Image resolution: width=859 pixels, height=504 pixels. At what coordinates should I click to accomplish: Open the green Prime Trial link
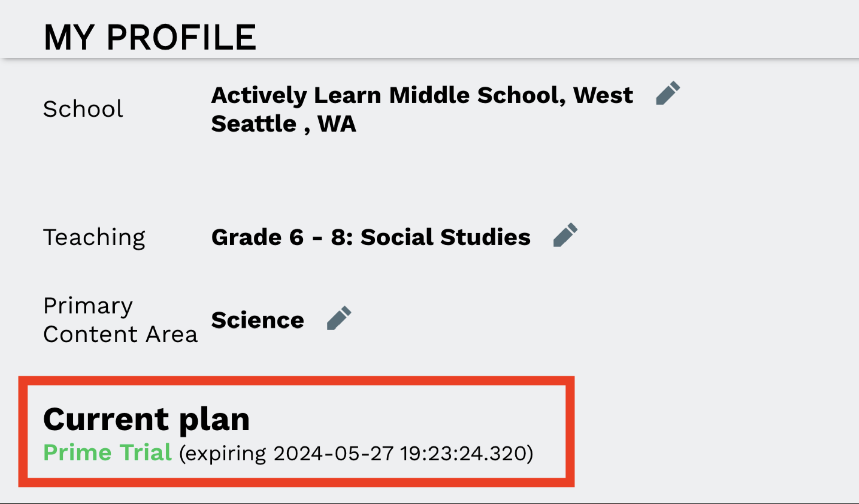point(107,453)
